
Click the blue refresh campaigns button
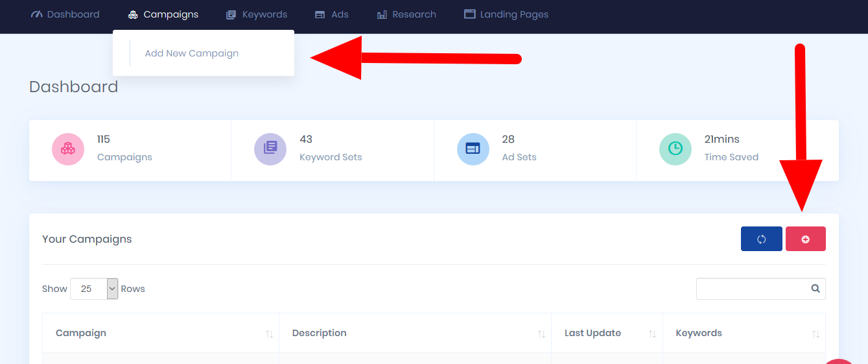(762, 239)
